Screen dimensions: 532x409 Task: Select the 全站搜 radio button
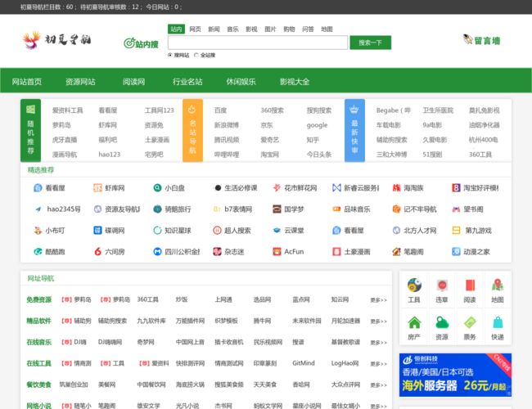tap(196, 55)
